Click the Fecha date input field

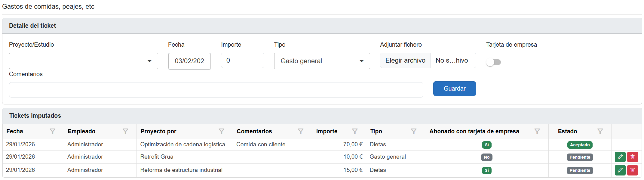click(x=189, y=61)
